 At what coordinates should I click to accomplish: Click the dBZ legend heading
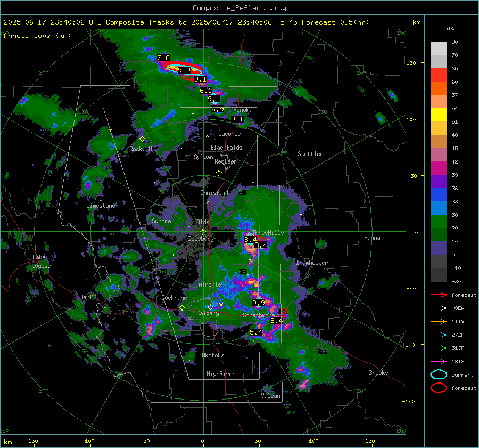tap(451, 28)
